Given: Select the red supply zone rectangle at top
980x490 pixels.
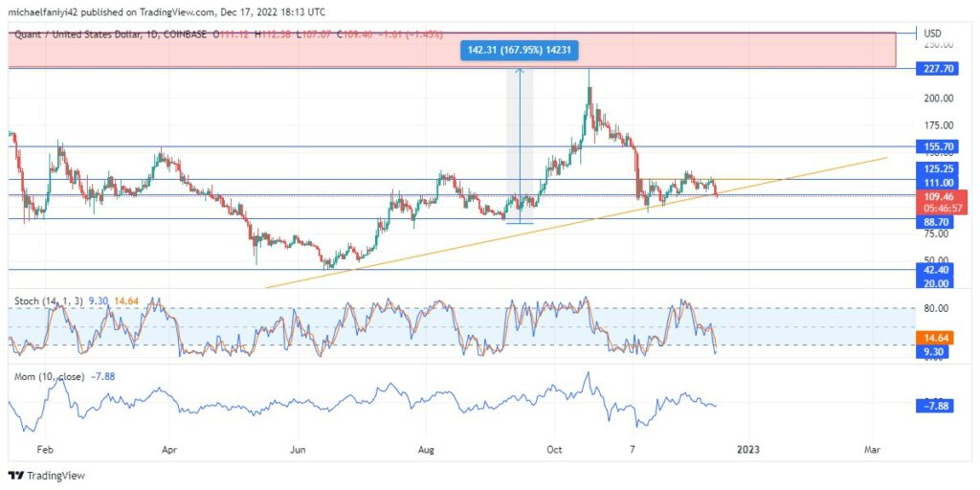Looking at the screenshot, I should point(452,50).
